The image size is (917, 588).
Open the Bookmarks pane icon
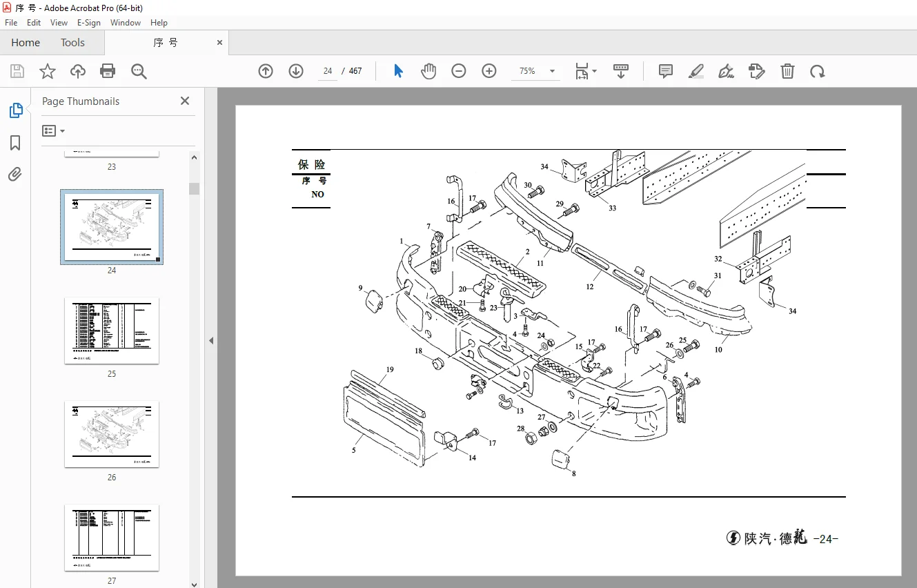click(15, 142)
